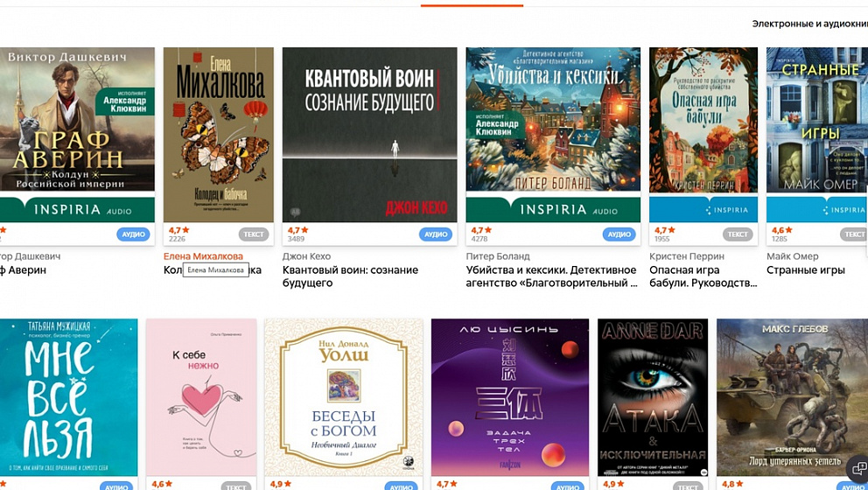Open Граф Аверин book cover

tap(77, 135)
